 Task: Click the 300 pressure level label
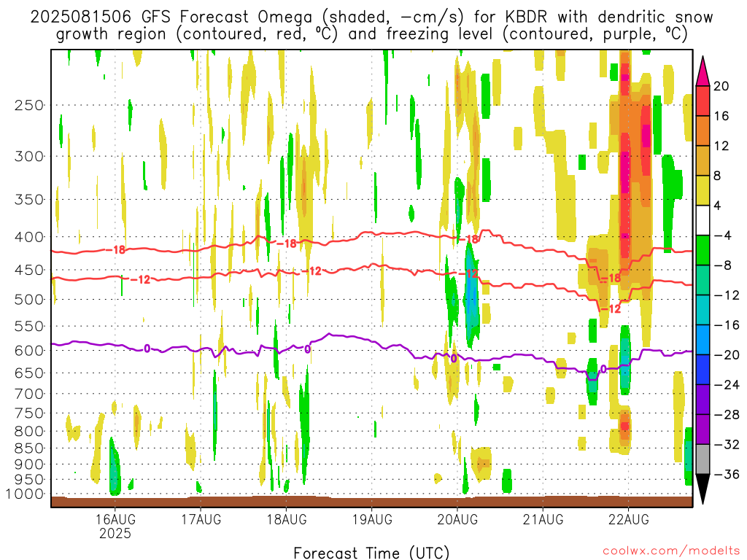pyautogui.click(x=28, y=156)
